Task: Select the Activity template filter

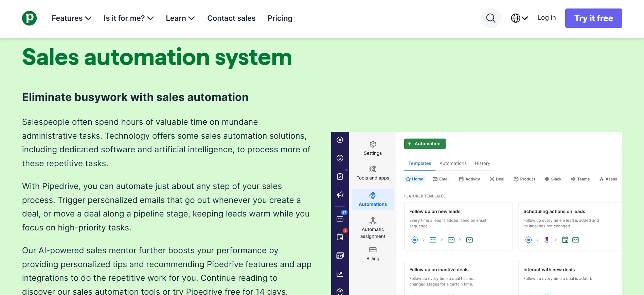Action: pyautogui.click(x=469, y=179)
